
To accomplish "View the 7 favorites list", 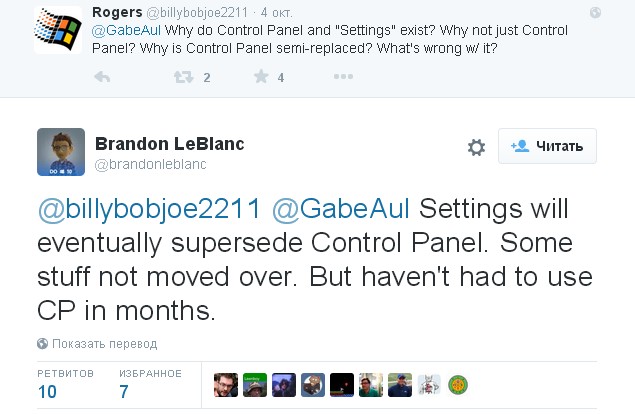I will (x=125, y=391).
